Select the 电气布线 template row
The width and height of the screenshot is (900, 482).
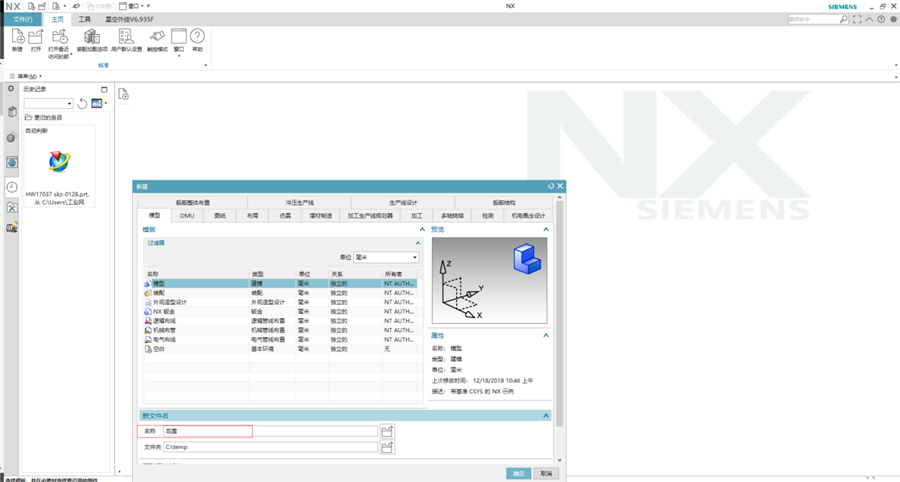point(280,339)
